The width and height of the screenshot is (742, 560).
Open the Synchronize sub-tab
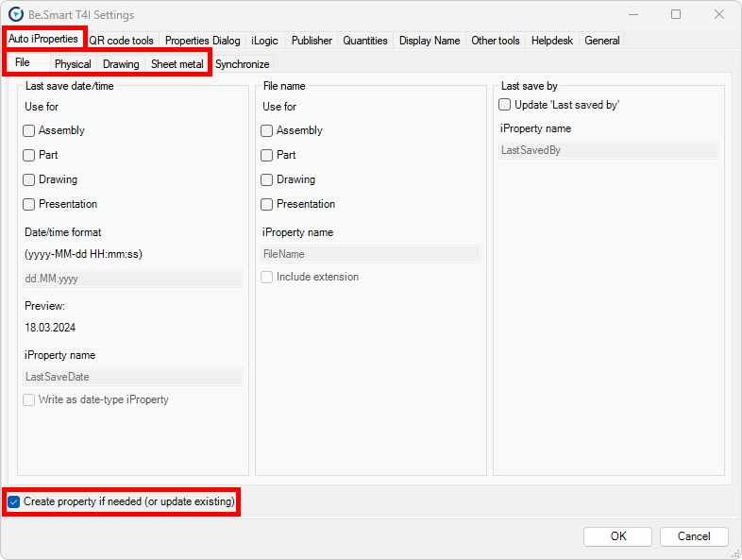tap(242, 64)
